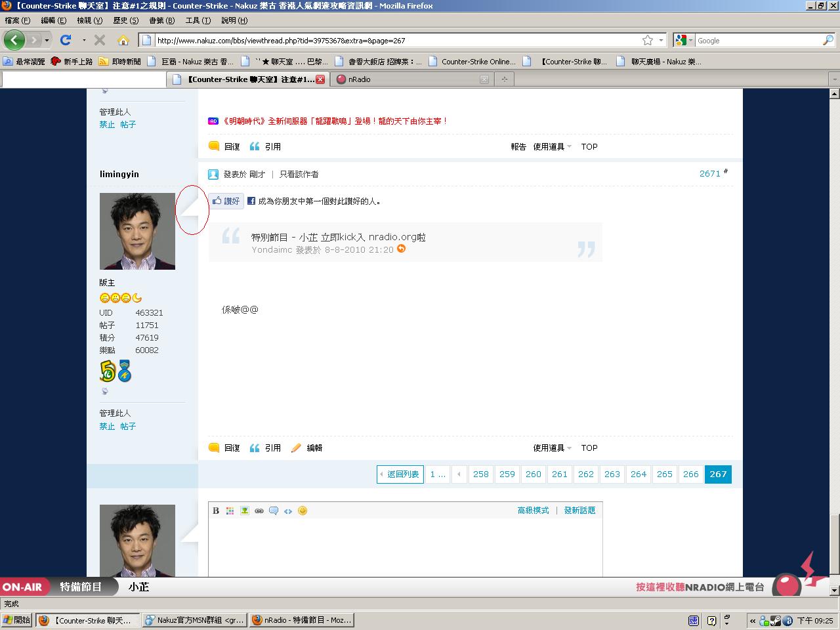This screenshot has width=840, height=630.
Task: Like the post with the 讚好 thumbs-up
Action: [x=226, y=201]
